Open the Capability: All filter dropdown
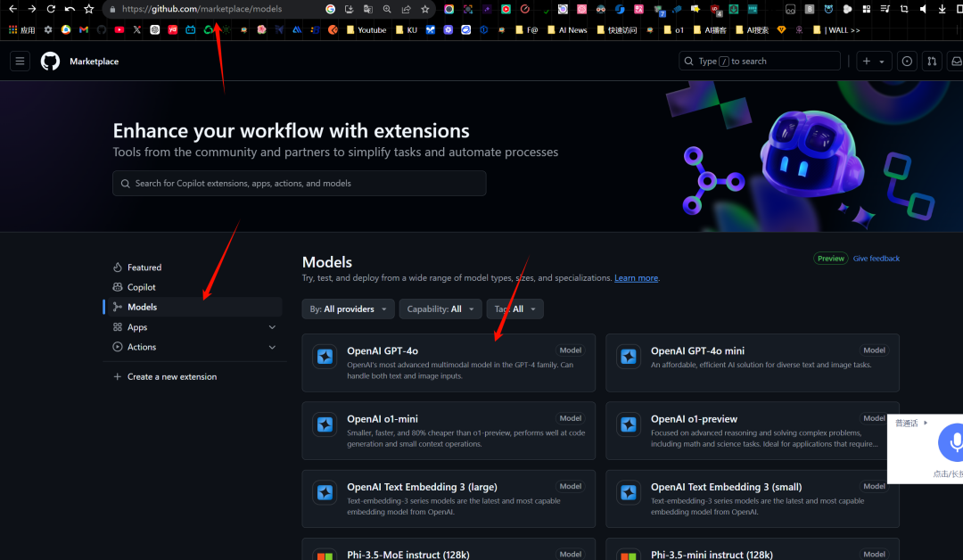Screen dimensions: 963x560 point(440,309)
